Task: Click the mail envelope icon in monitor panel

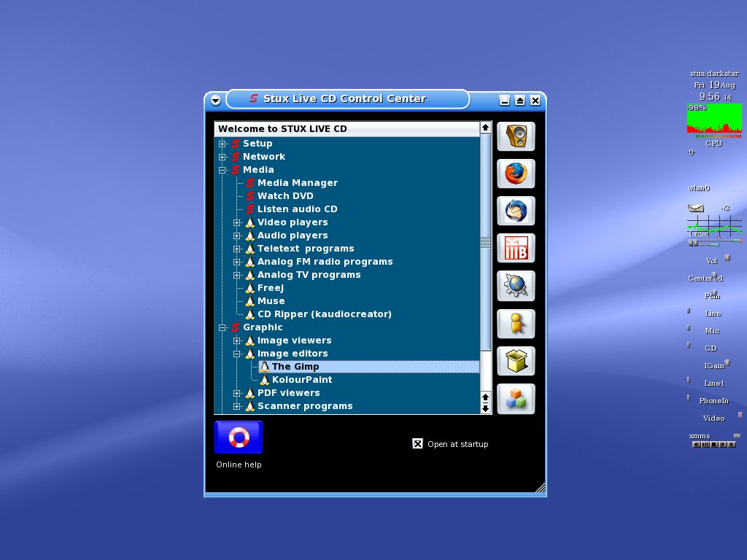Action: pos(695,208)
